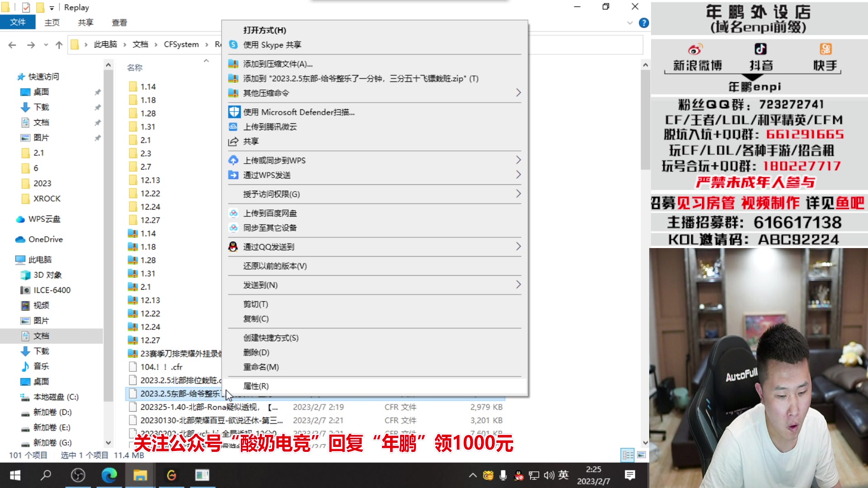Toggle the 英 input method indicator
The width and height of the screenshot is (868, 488).
[x=563, y=475]
